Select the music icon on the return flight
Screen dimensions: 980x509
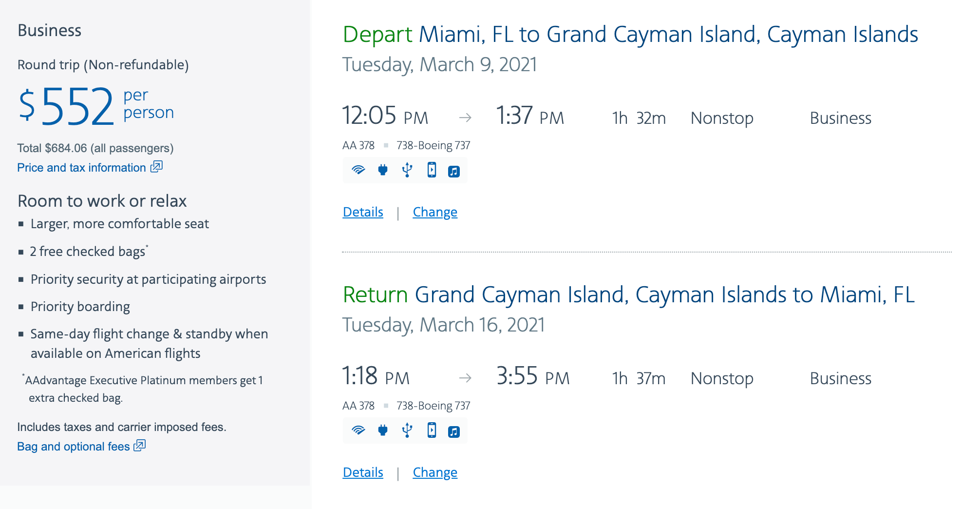(454, 431)
